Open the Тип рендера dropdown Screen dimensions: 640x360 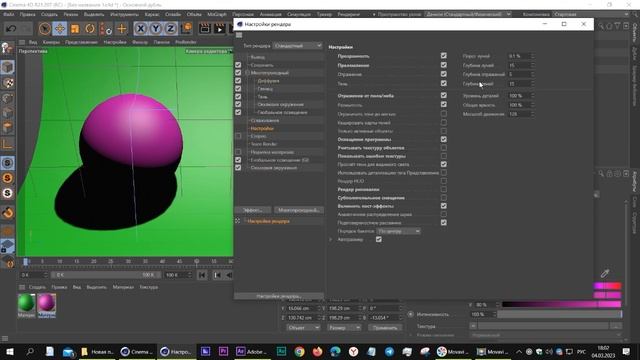coord(298,46)
